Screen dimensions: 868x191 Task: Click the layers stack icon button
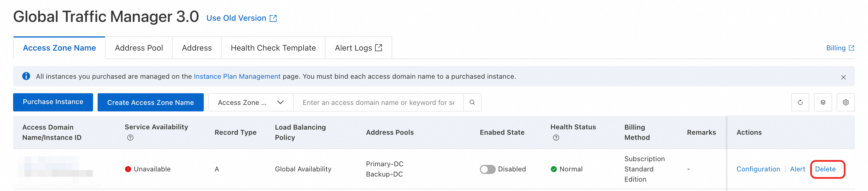823,103
